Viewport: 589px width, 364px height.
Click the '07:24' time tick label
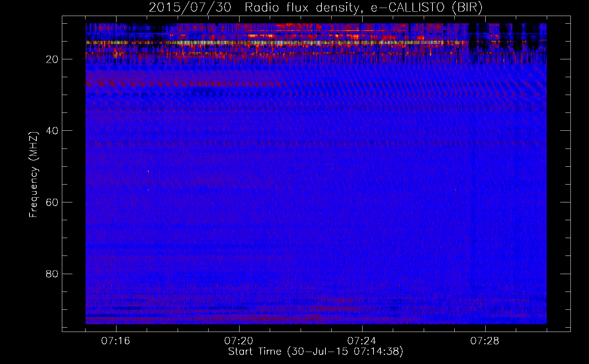click(362, 341)
